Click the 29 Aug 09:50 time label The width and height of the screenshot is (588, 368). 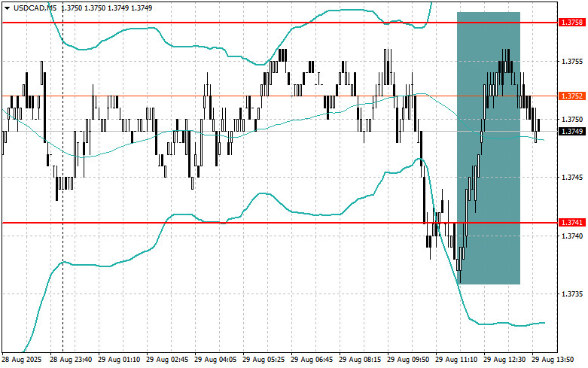click(x=408, y=360)
